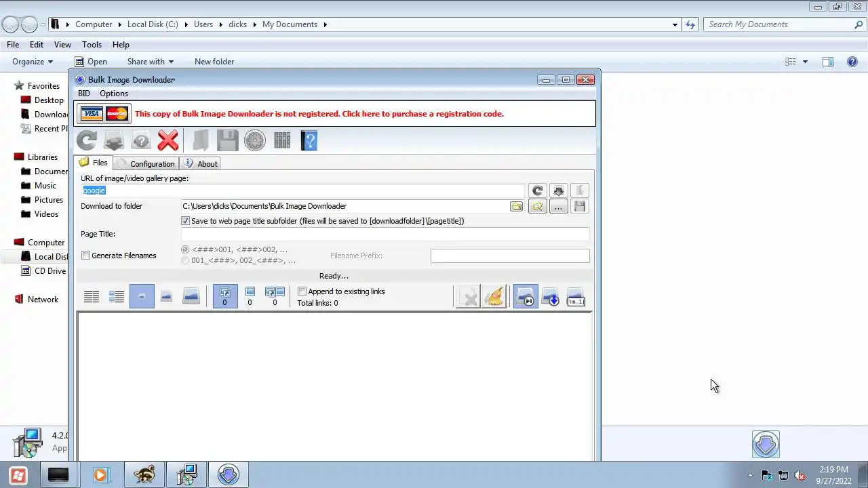This screenshot has height=488, width=868.
Task: Click the small reload button beside URL field
Action: point(538,191)
